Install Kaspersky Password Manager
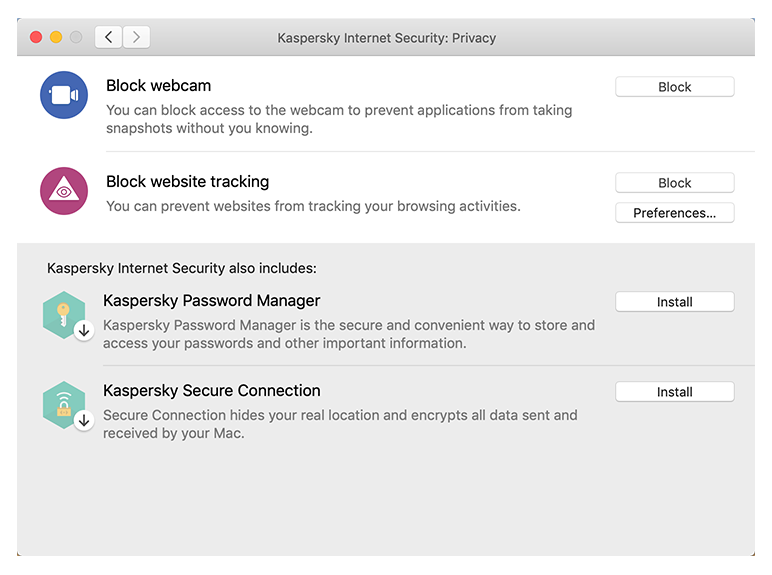 click(x=674, y=302)
